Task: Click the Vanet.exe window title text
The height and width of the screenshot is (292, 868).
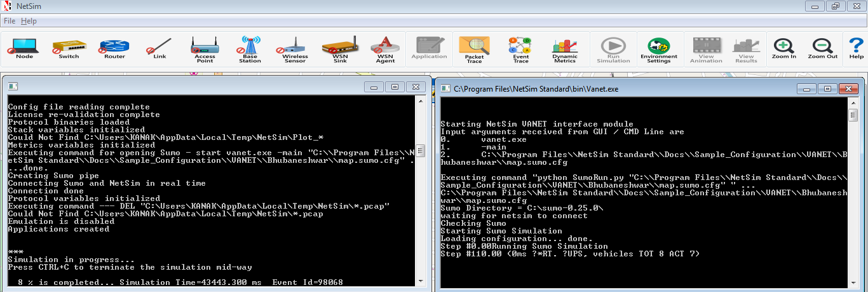Action: [x=536, y=89]
